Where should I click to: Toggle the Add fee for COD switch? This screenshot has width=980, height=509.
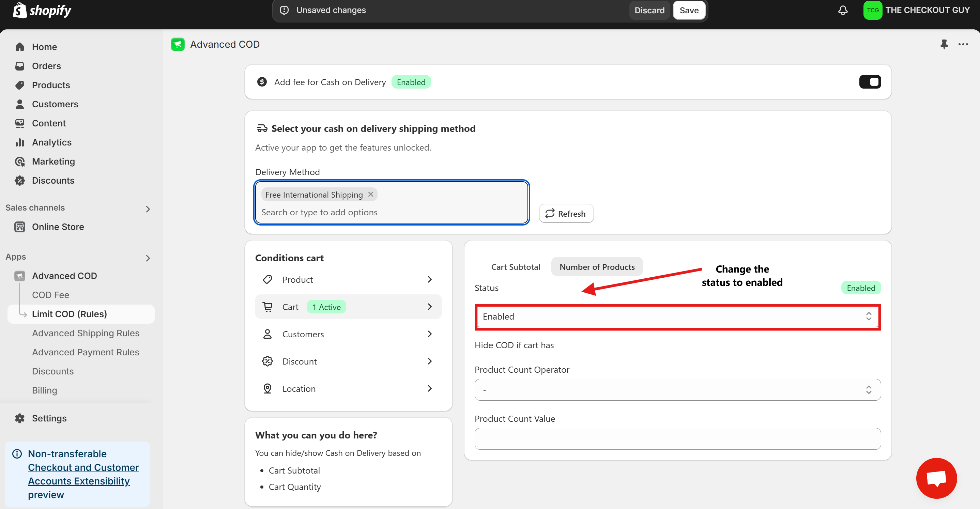(x=870, y=82)
